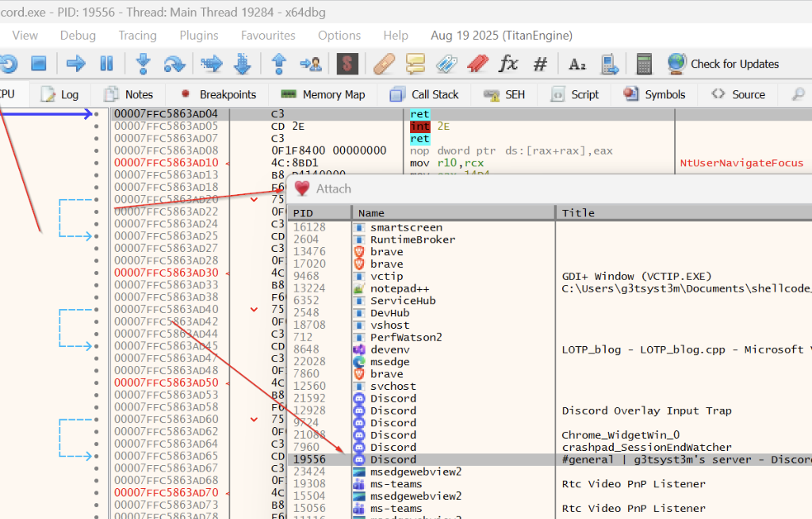Open Patches via the bandage icon

385,64
